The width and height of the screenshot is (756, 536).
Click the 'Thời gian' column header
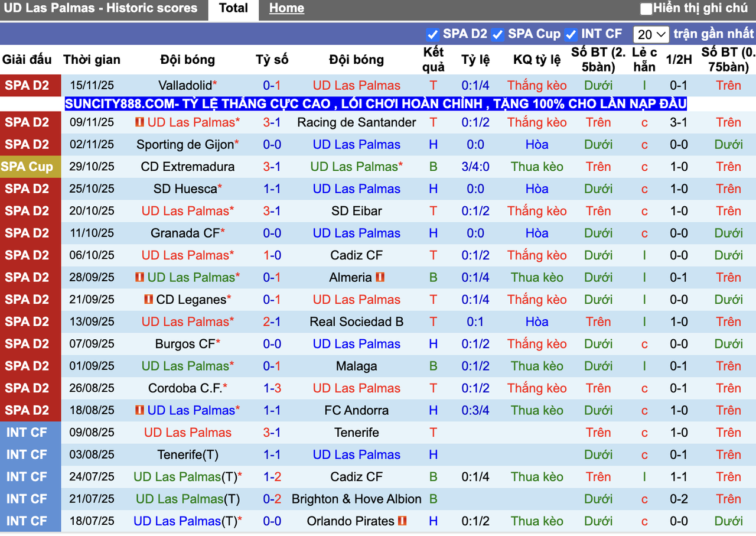[92, 60]
